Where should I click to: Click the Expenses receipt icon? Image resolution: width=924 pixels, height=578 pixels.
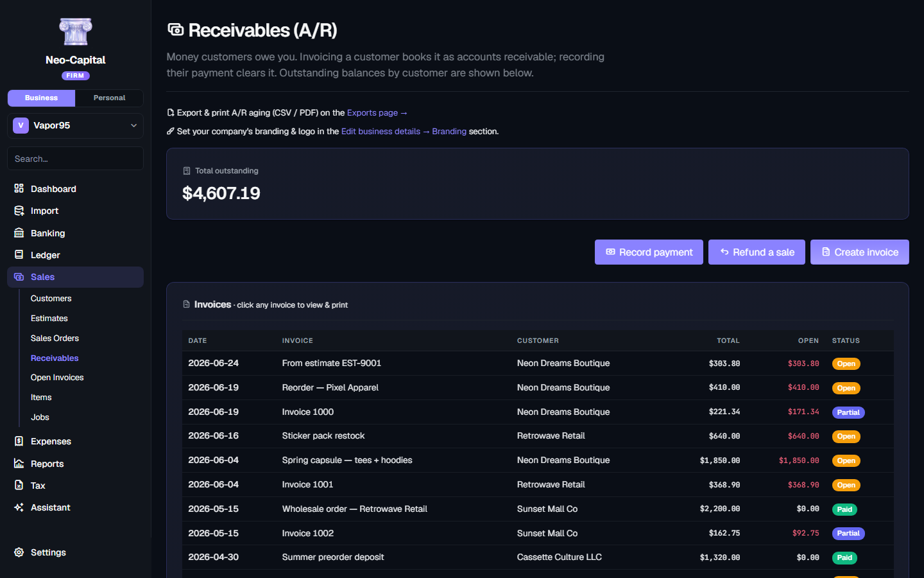[19, 441]
